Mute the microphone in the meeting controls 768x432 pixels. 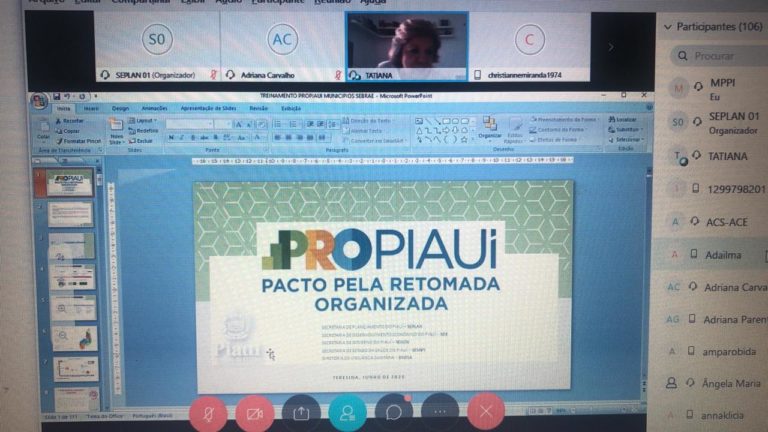point(208,413)
